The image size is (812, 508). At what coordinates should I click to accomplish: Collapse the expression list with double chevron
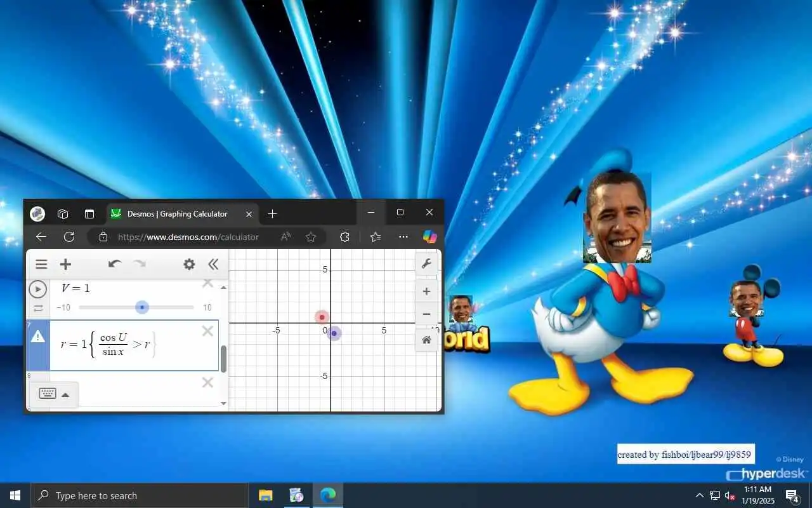coord(213,264)
